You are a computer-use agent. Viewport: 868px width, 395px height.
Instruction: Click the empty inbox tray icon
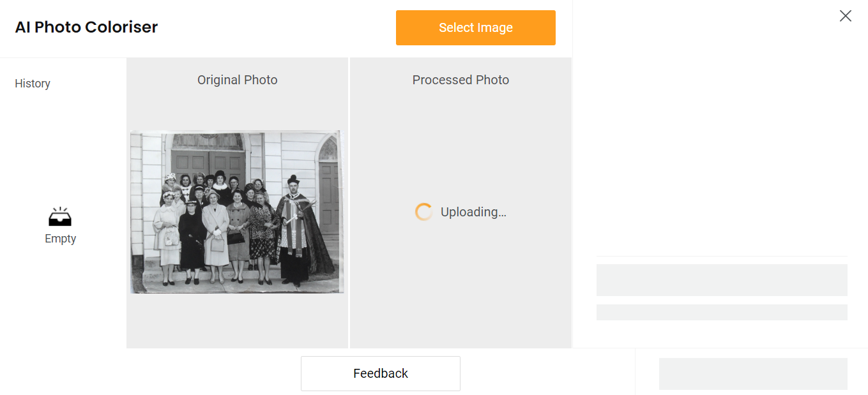coord(60,218)
